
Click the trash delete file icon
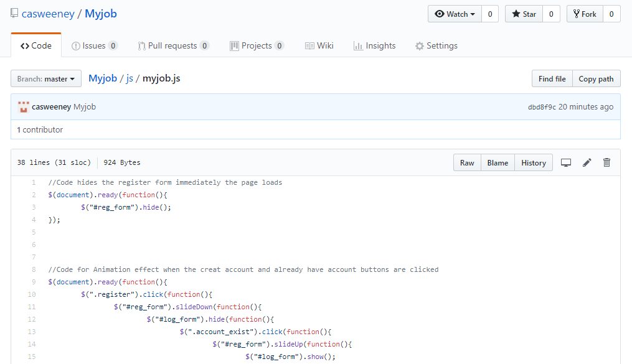tap(607, 163)
